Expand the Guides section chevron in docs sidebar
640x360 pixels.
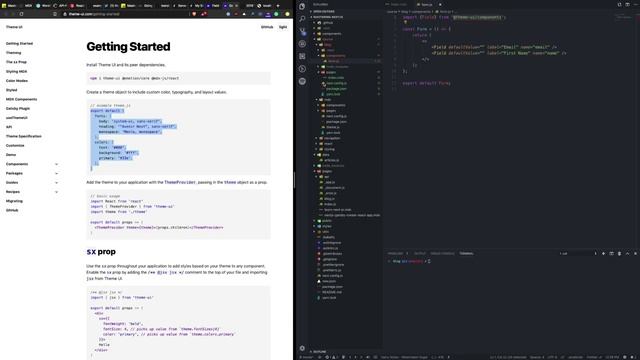coord(56,182)
